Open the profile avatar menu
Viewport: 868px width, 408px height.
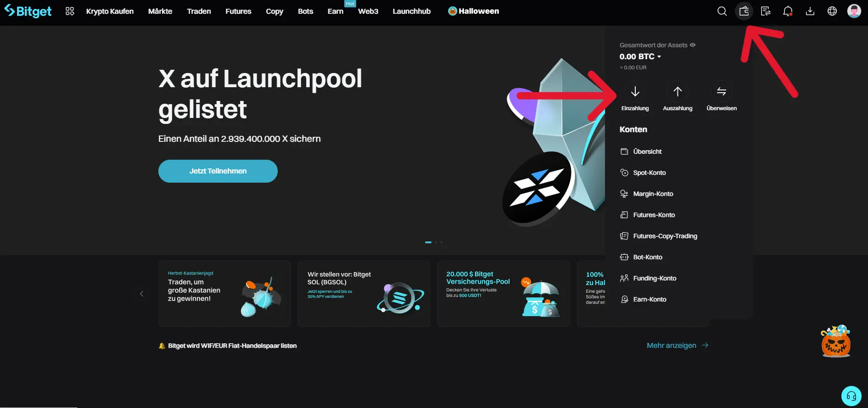point(854,11)
